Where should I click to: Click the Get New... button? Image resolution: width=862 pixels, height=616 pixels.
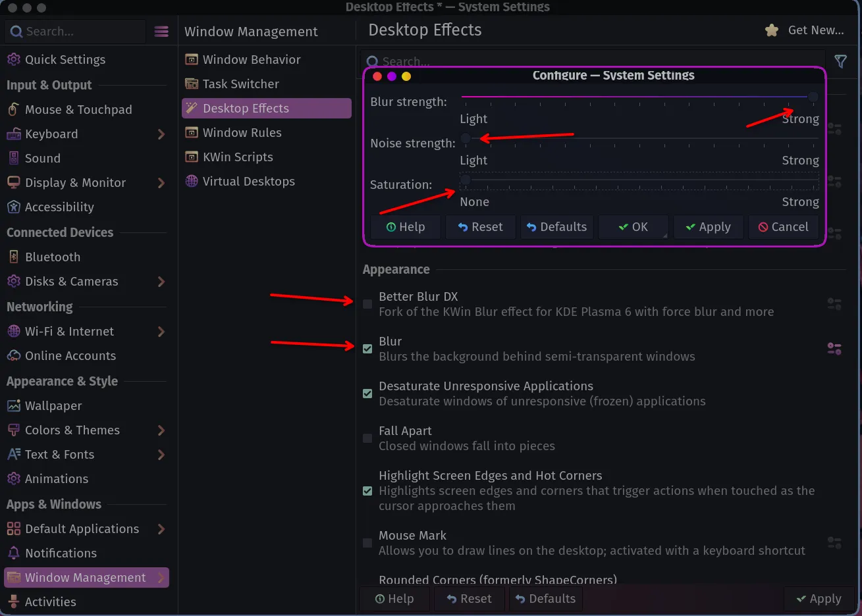[x=805, y=30]
